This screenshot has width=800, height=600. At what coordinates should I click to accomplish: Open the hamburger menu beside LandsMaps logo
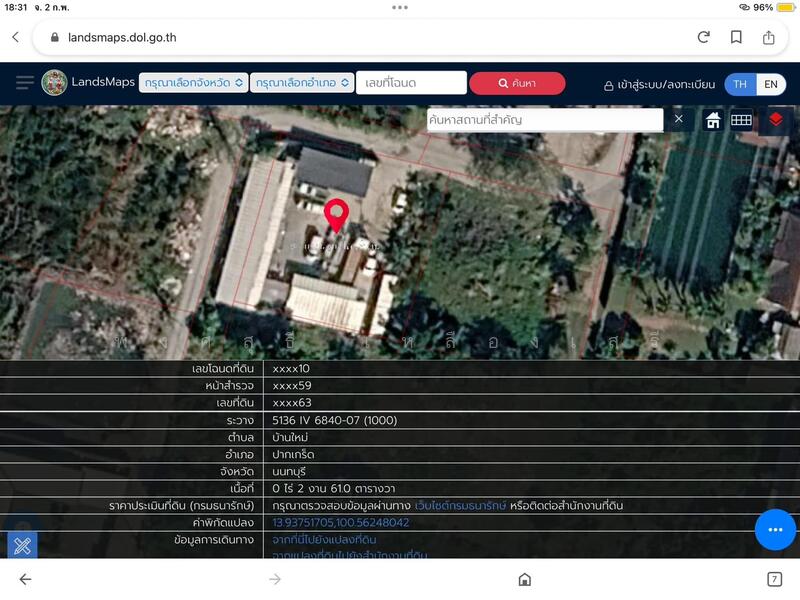tap(24, 83)
